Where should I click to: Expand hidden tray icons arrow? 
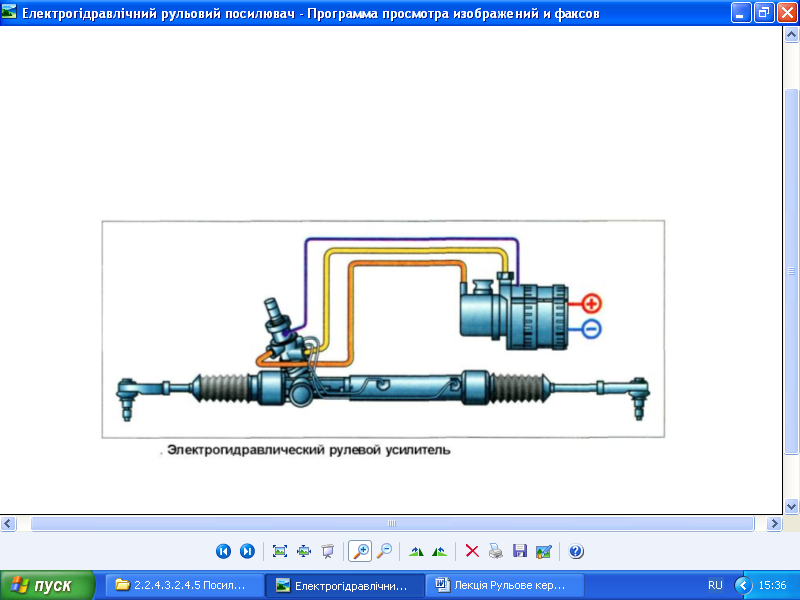743,585
